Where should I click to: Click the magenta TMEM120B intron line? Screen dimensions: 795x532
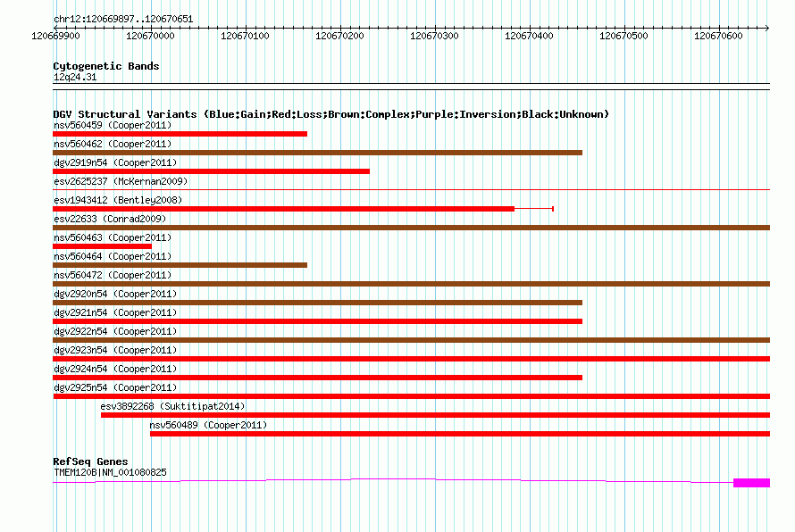tap(393, 478)
